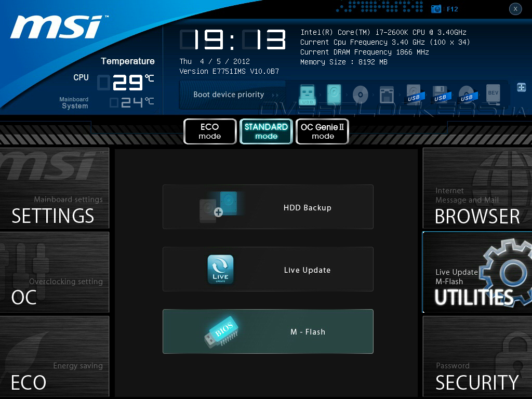The height and width of the screenshot is (399, 532).
Task: Click the Live Update refresh icon
Action: coord(220,269)
